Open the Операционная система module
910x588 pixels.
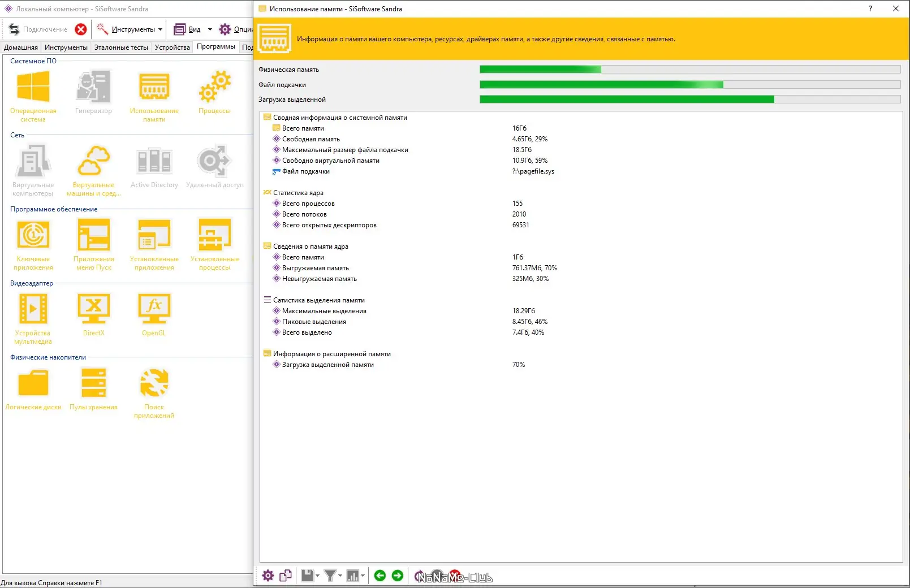pos(33,96)
